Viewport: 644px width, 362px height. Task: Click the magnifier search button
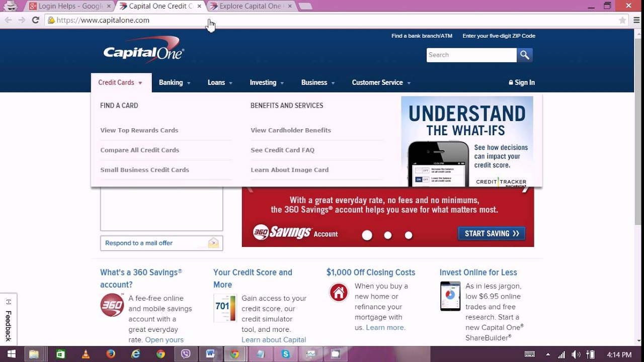[525, 55]
